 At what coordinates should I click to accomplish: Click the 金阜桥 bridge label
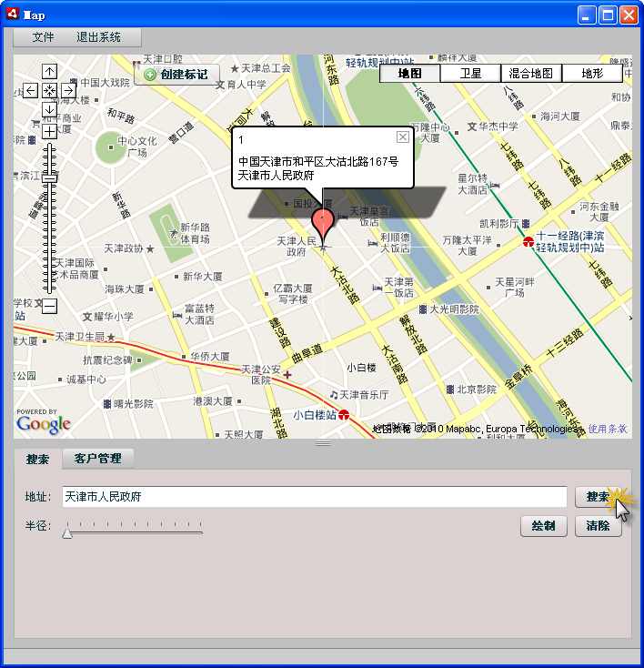click(518, 377)
